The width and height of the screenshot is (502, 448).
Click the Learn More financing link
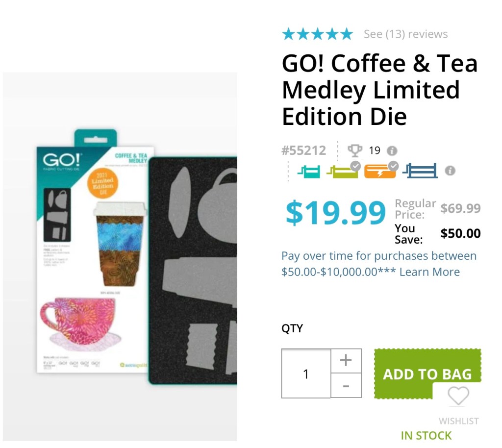click(x=429, y=272)
